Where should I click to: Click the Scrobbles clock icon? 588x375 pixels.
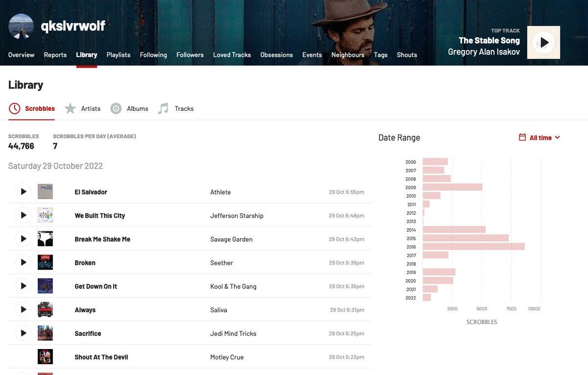tap(15, 108)
